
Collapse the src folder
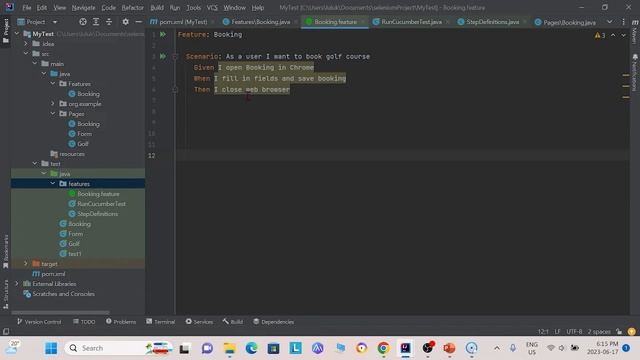coord(26,53)
